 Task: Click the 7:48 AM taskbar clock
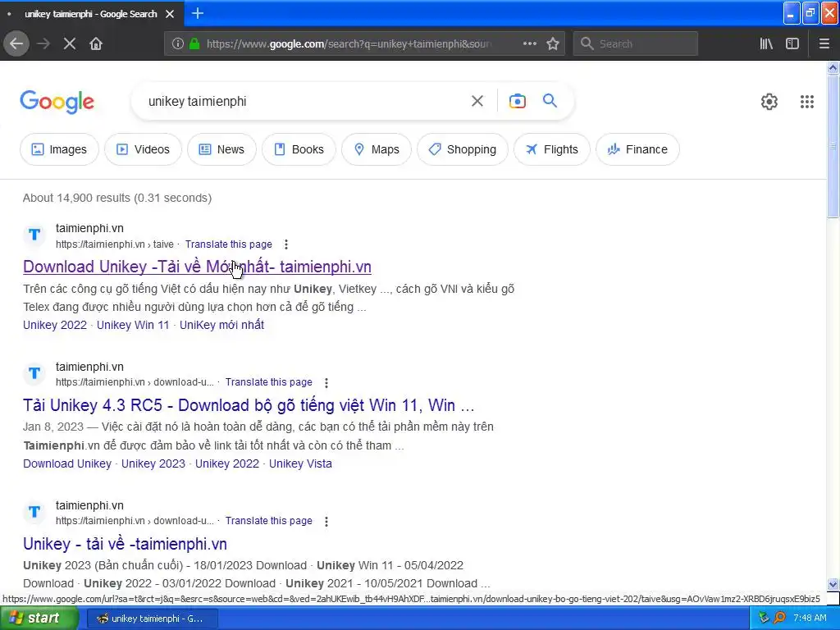point(810,619)
